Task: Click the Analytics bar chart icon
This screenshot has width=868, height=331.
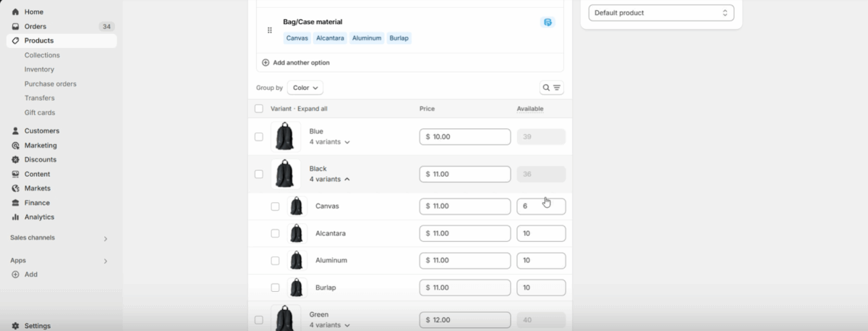Action: pyautogui.click(x=16, y=217)
